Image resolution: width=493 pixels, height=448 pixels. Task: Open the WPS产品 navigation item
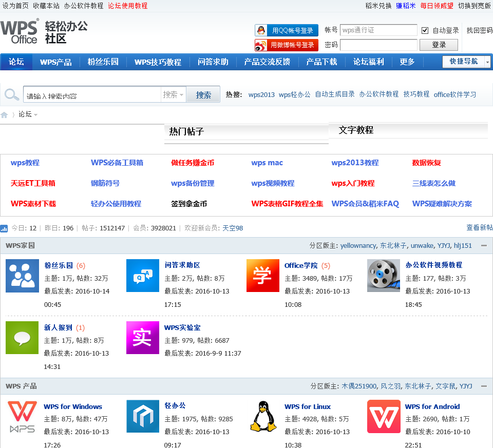[x=55, y=62]
